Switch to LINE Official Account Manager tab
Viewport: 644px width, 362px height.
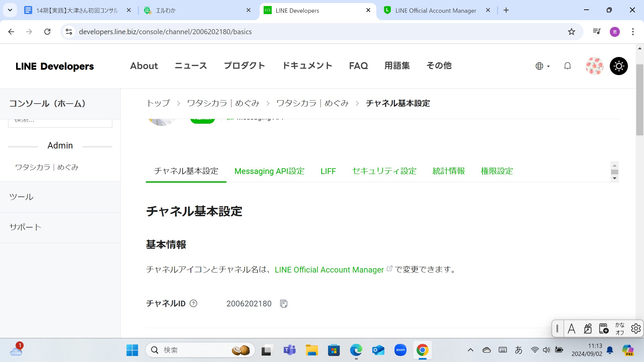pyautogui.click(x=436, y=10)
